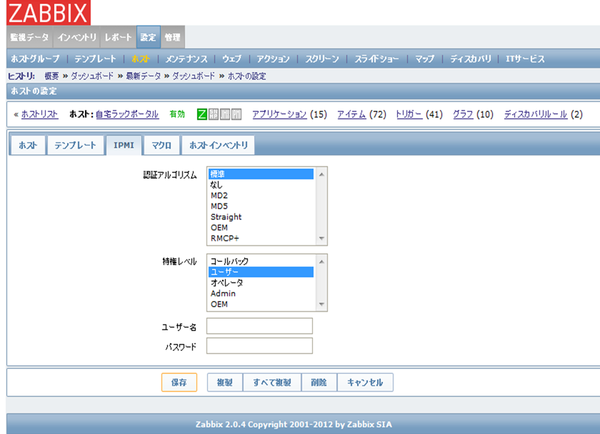The image size is (600, 434).
Task: Open ディスカバリルール (2) link
Action: [x=543, y=114]
